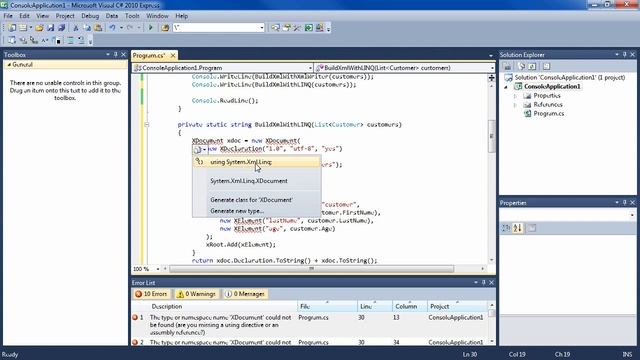This screenshot has width=640, height=360.
Task: Click the Copy toolbar icon
Action: [x=87, y=28]
